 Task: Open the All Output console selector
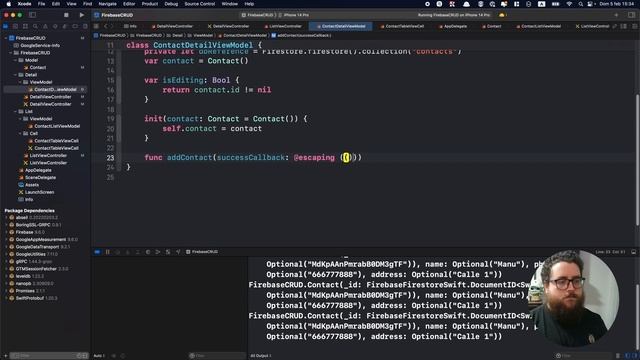click(261, 356)
